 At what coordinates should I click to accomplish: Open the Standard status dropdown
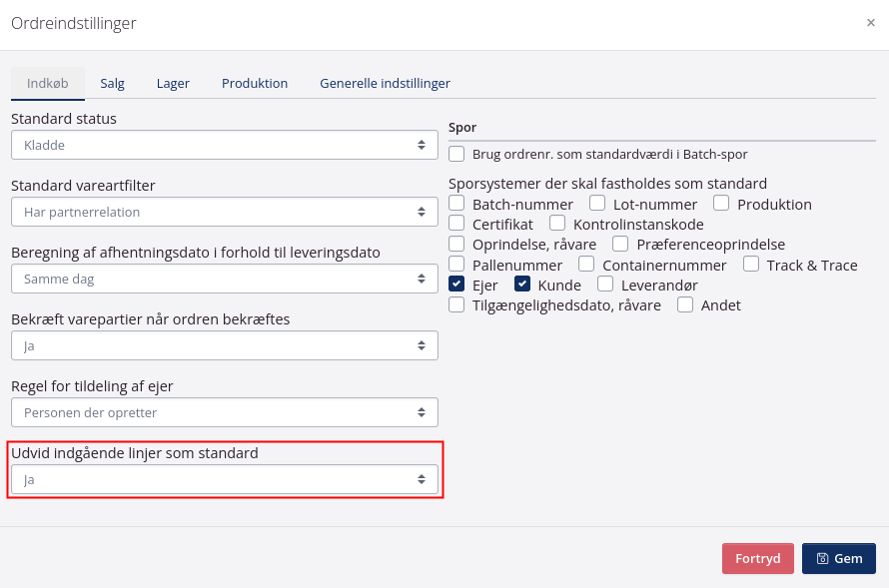[x=224, y=145]
